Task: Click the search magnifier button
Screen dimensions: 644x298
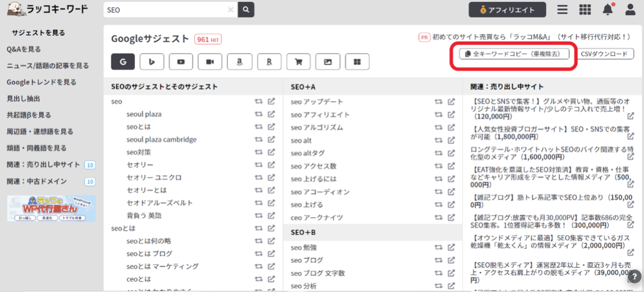Action: 245,10
